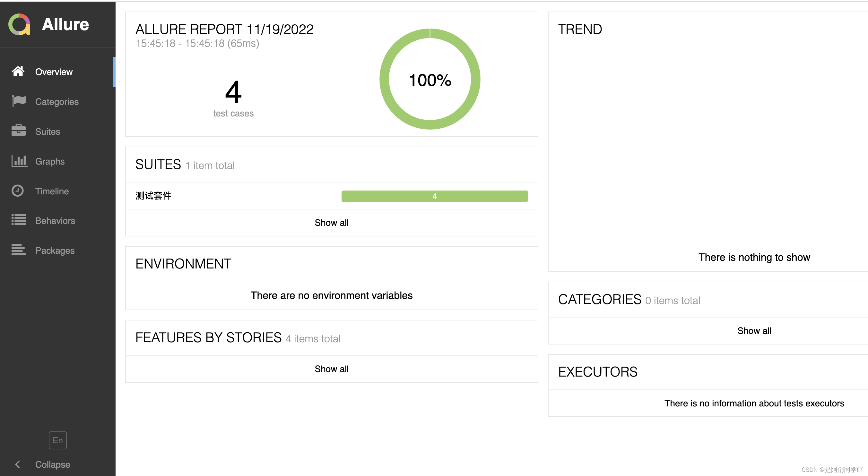Open the Suites menu item

(48, 131)
